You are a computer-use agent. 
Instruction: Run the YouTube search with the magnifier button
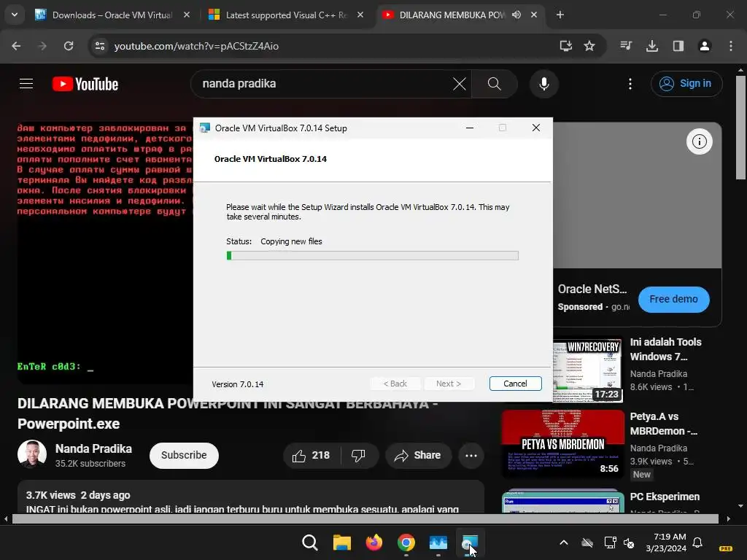tap(495, 84)
